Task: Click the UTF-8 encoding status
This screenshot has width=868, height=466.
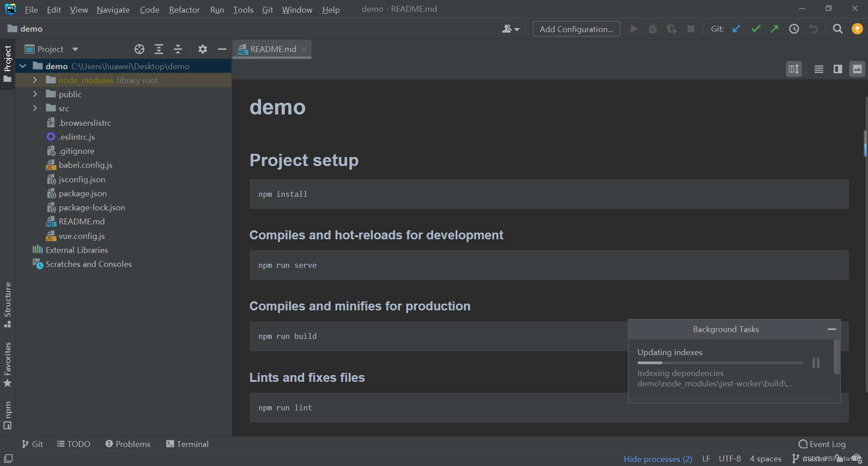Action: (730, 459)
